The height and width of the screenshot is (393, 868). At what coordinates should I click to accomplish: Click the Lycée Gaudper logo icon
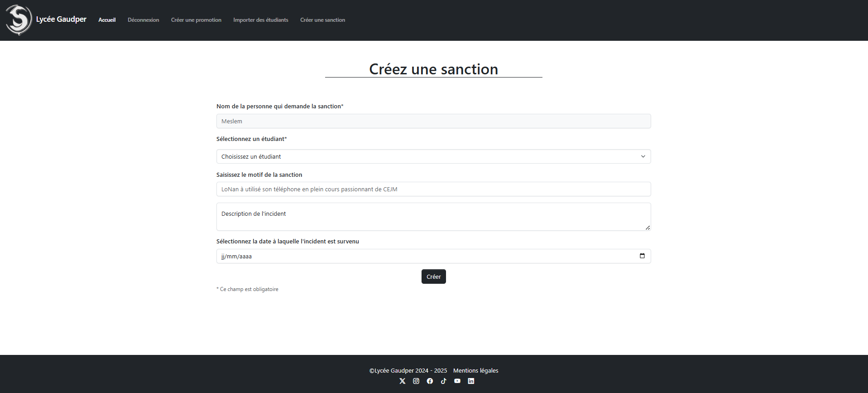19,20
